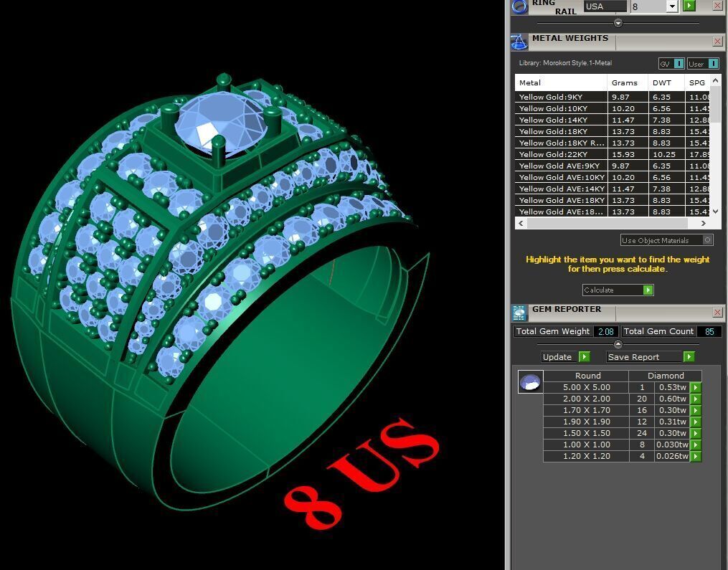The width and height of the screenshot is (728, 570).
Task: Click the 0.60tw weight cell
Action: [x=672, y=399]
